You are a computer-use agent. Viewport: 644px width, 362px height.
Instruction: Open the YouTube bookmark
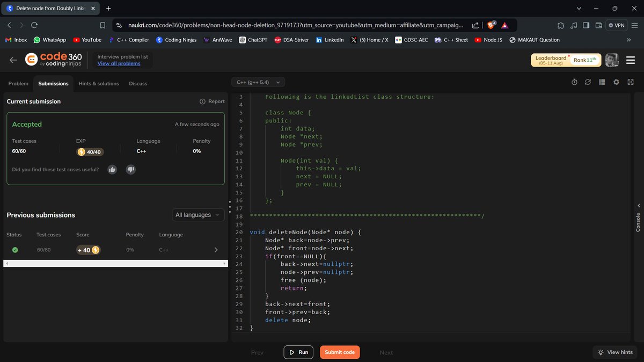[x=87, y=40]
